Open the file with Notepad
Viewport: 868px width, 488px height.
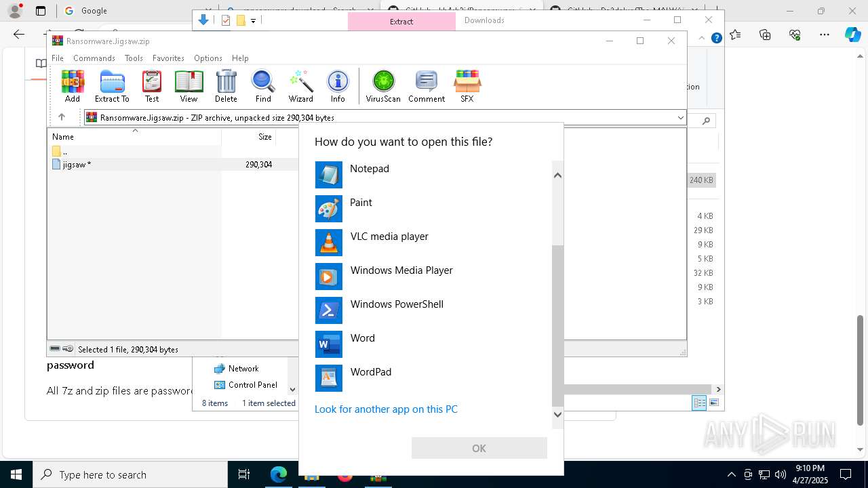click(433, 175)
